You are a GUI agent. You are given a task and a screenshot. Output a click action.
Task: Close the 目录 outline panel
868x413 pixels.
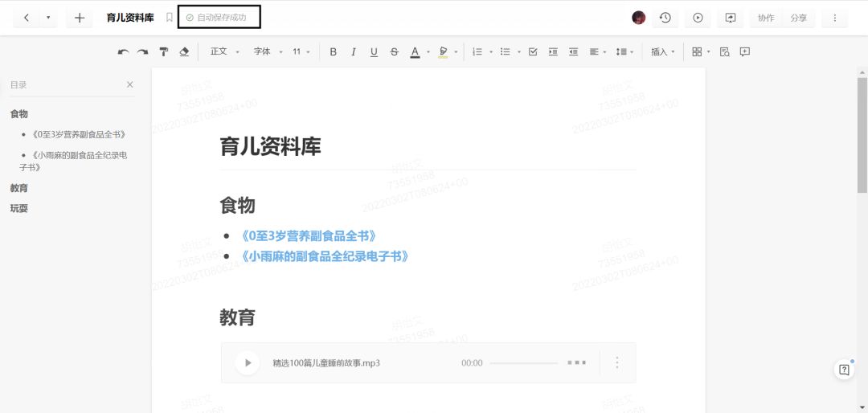coord(130,84)
